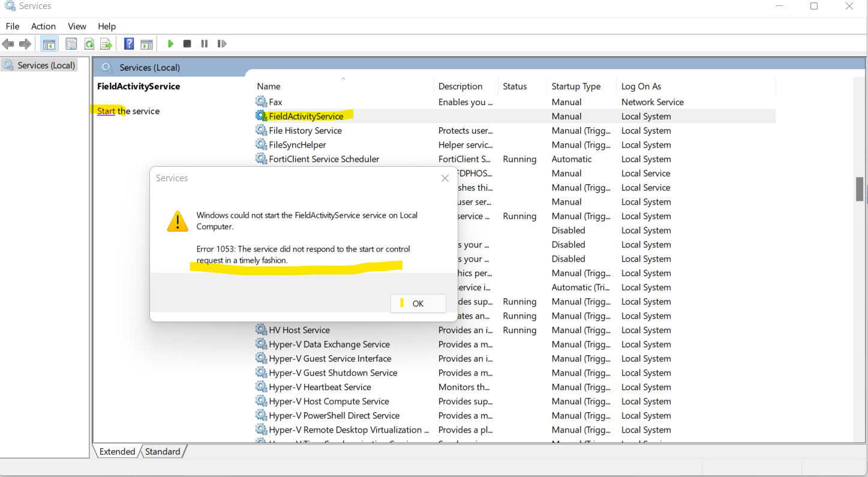The width and height of the screenshot is (868, 477).
Task: Switch to the Extended tab
Action: (x=118, y=451)
